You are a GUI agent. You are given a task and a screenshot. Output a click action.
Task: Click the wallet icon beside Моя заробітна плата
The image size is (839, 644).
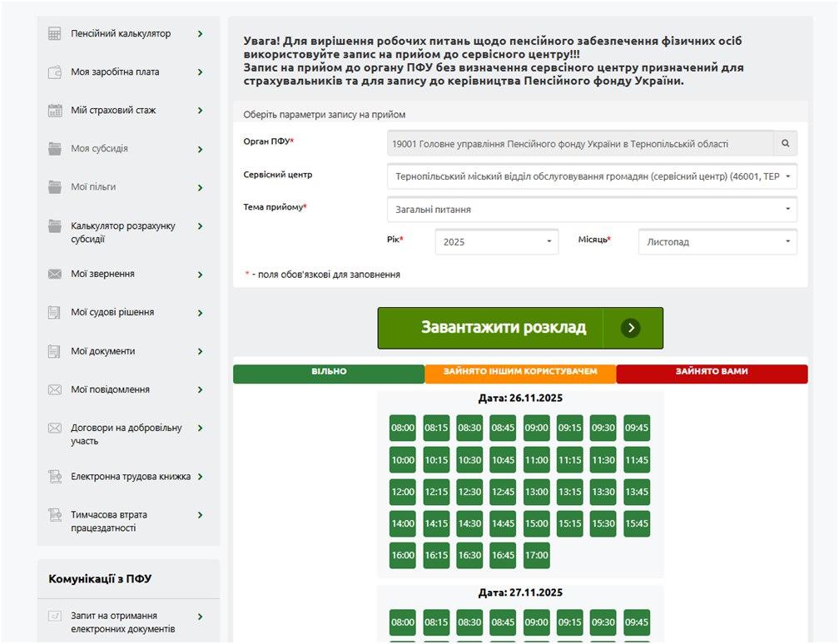click(55, 72)
